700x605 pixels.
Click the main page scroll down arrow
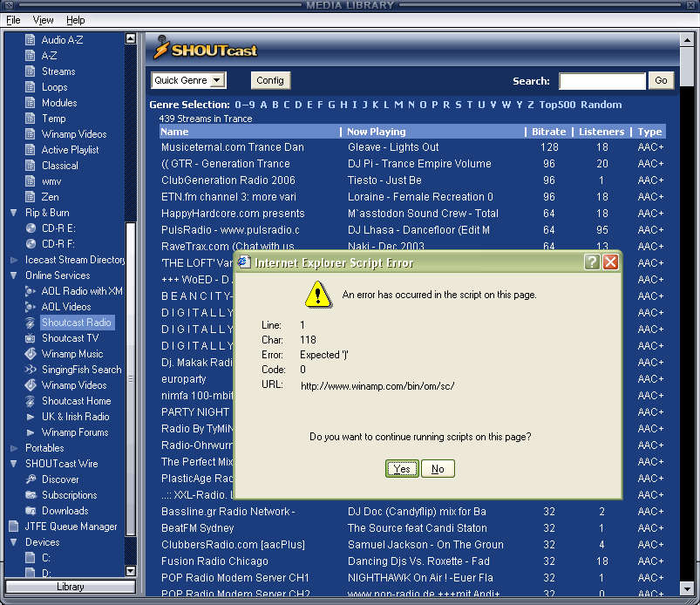tap(687, 588)
